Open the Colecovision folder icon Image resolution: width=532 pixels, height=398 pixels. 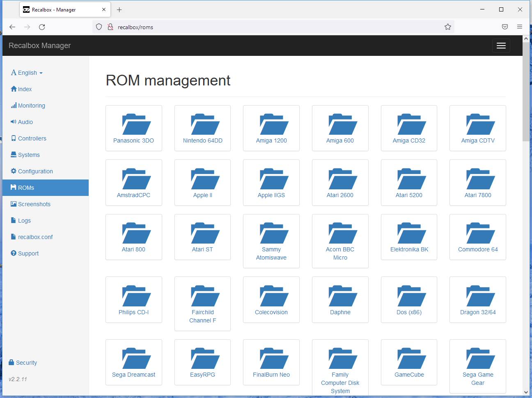274,296
